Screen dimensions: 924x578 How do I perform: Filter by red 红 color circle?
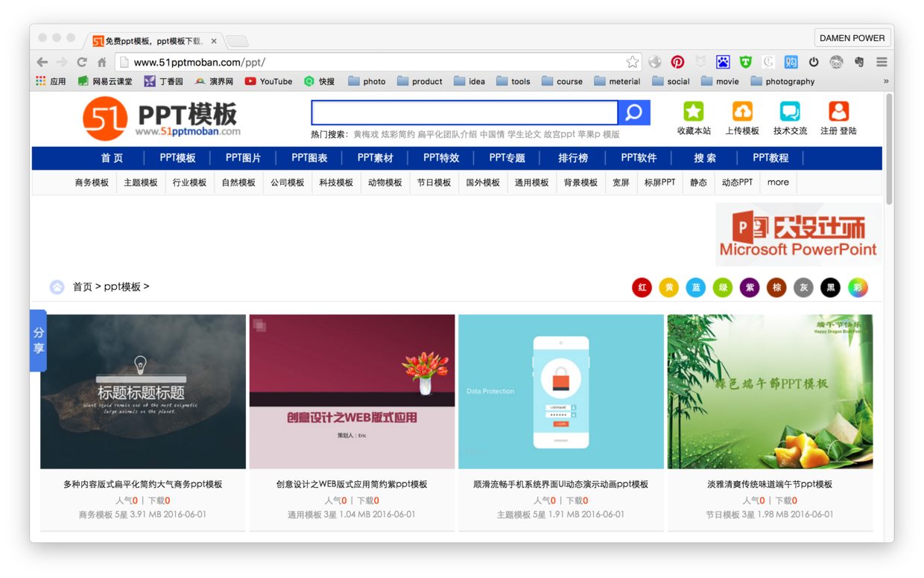[x=642, y=288]
